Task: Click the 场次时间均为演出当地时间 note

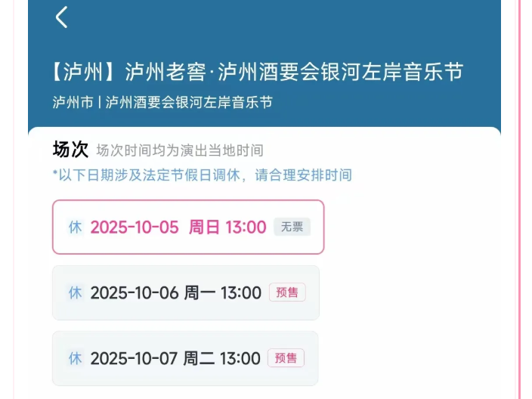Action: (180, 151)
